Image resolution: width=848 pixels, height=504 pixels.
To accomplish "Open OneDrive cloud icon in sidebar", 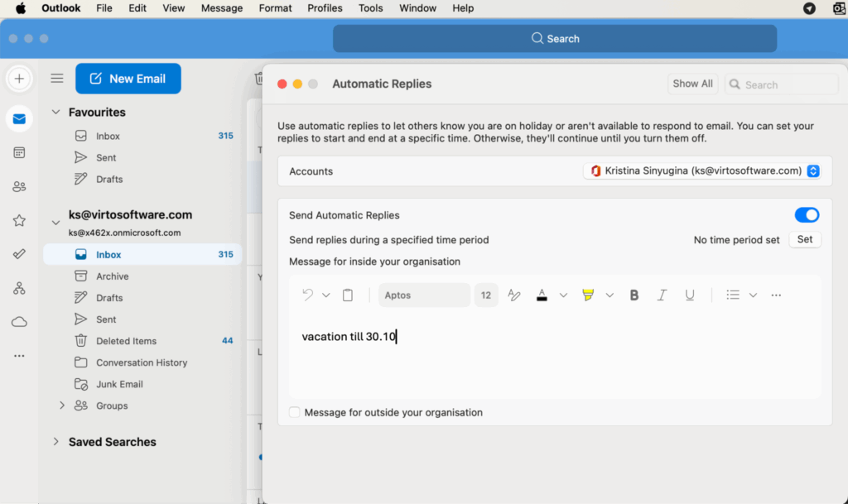I will [18, 321].
